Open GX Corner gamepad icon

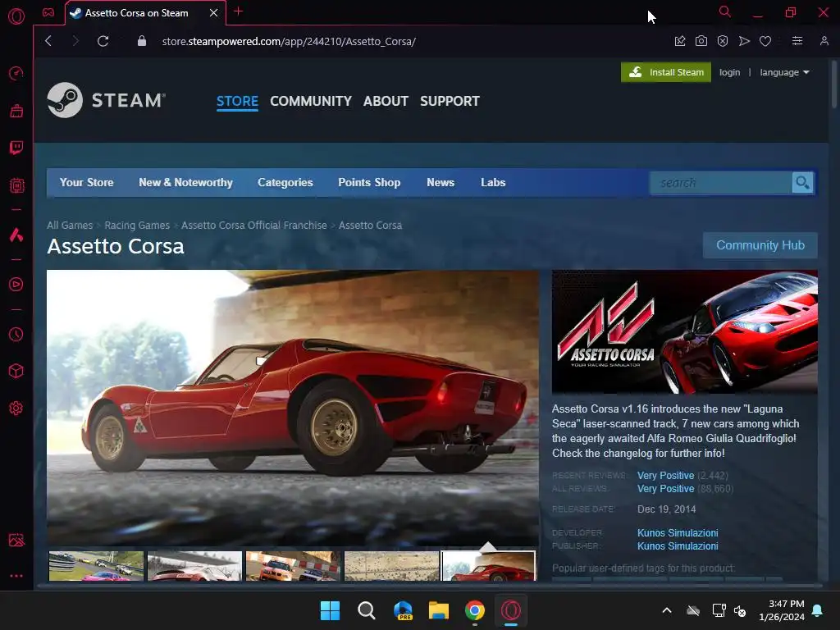48,12
